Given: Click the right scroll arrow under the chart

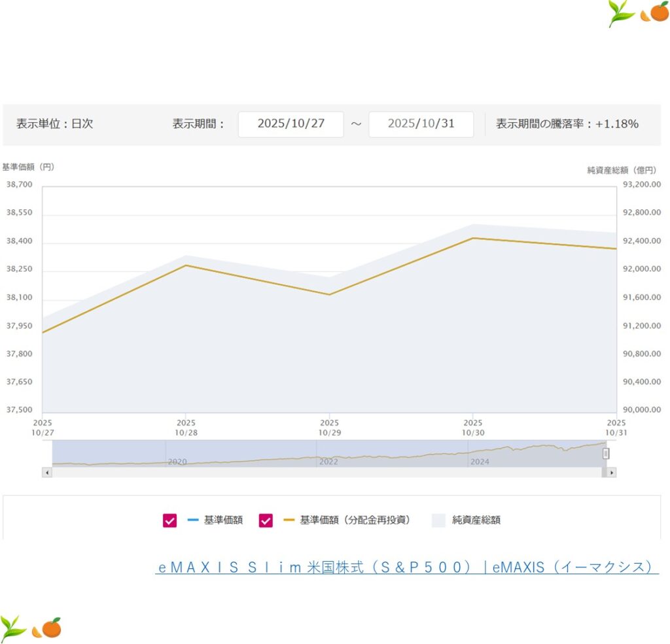Looking at the screenshot, I should coord(611,472).
